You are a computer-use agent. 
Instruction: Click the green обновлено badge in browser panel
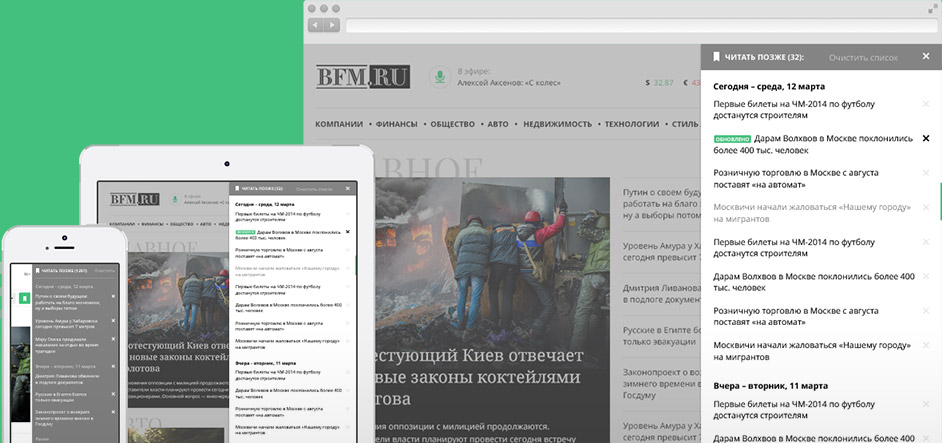pyautogui.click(x=732, y=139)
